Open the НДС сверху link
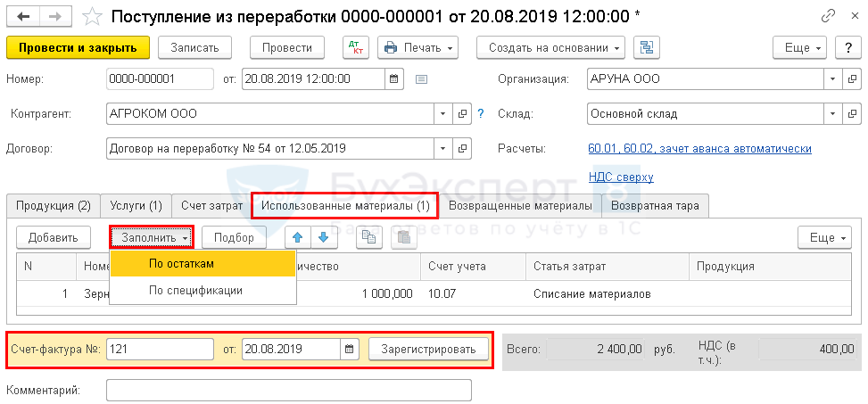The image size is (868, 404). point(621,177)
